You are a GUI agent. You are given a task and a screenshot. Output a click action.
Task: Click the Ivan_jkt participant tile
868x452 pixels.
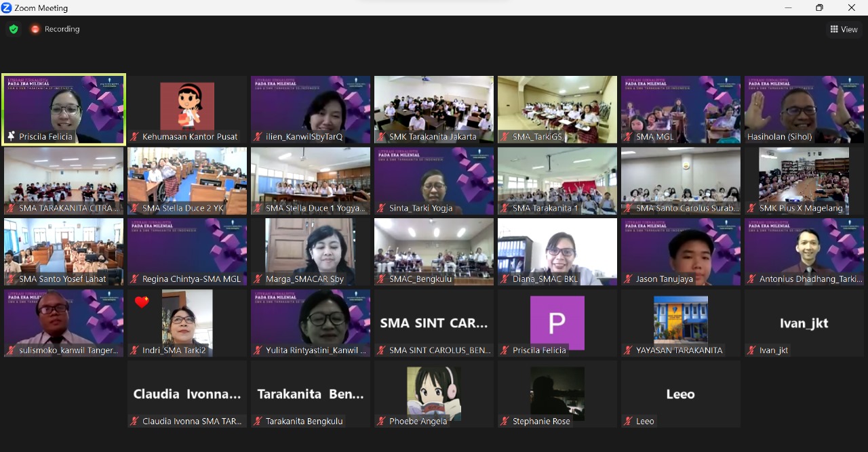point(804,323)
